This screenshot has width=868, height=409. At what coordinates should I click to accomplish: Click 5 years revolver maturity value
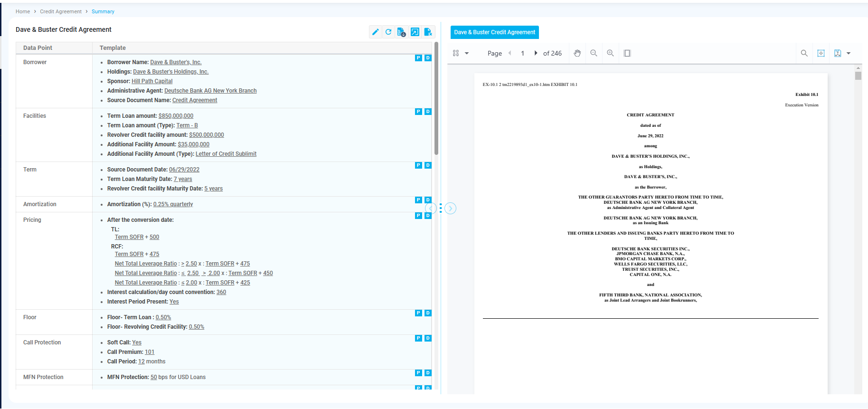[213, 189]
